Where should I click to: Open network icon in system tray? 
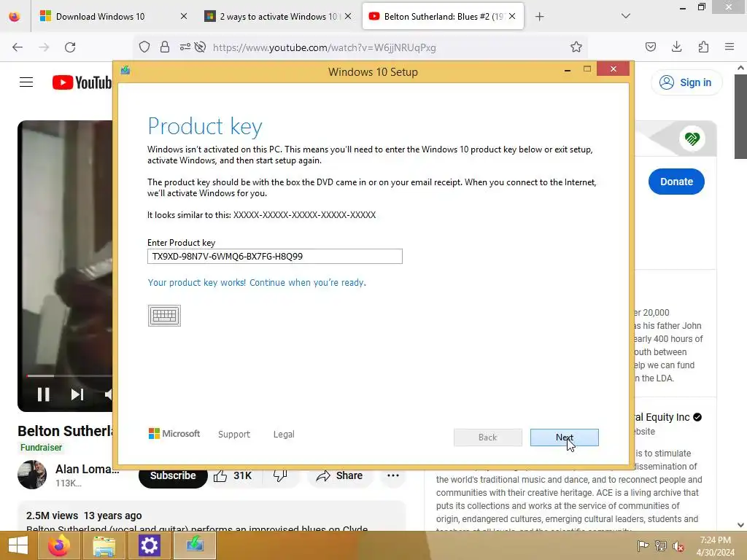tap(661, 545)
